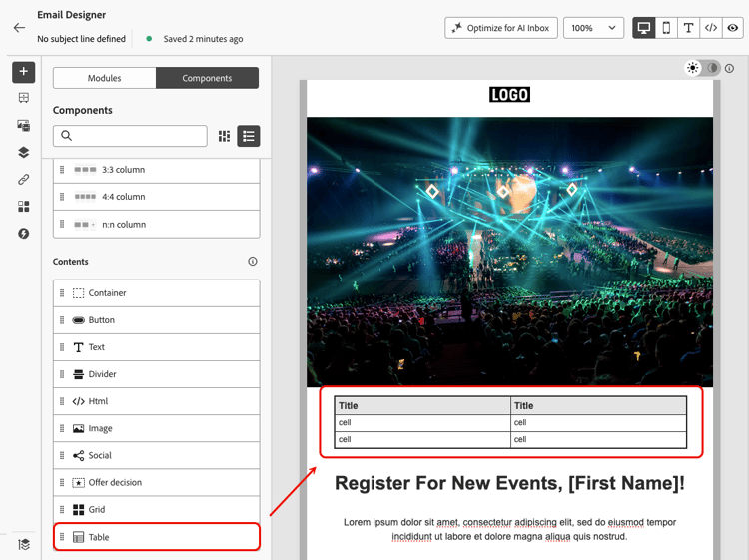Switch components to grid view

[x=224, y=136]
